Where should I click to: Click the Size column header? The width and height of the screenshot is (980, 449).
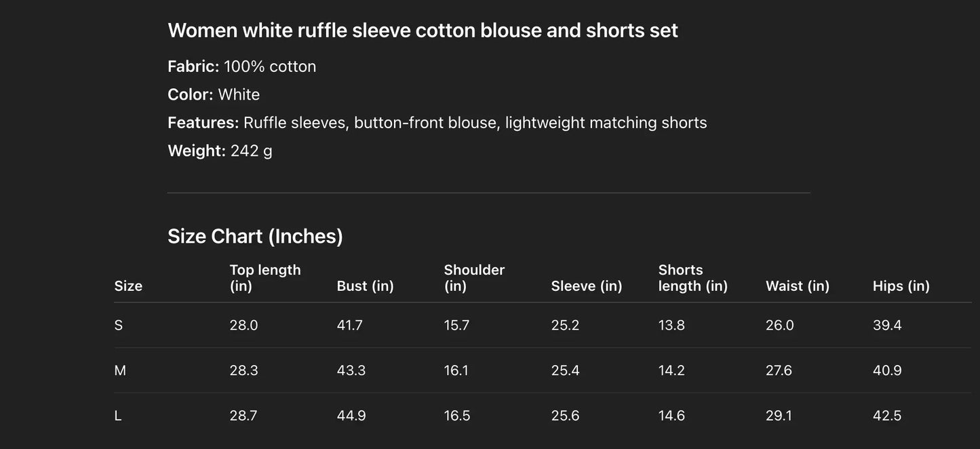tap(128, 286)
